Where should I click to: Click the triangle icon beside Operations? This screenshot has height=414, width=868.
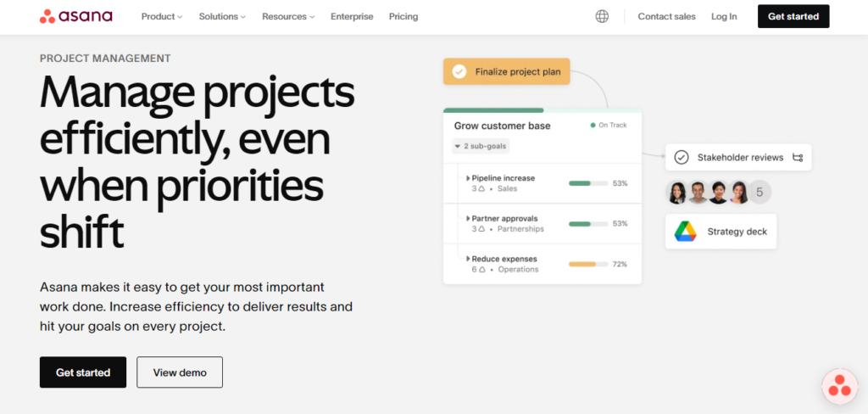(481, 270)
